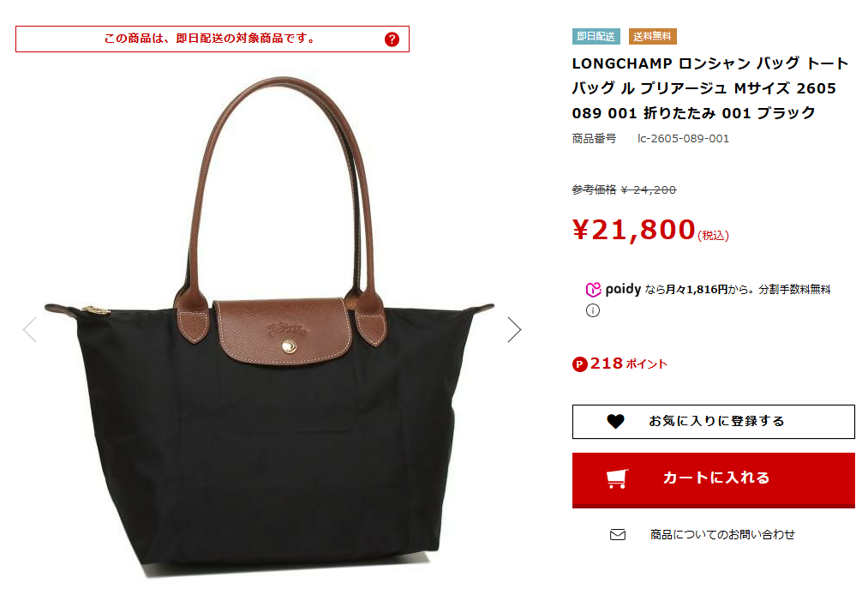Click the envelope inquiry icon

point(617,535)
